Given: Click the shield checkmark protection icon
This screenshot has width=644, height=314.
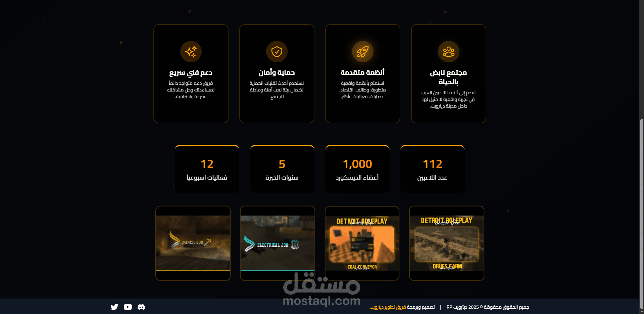Looking at the screenshot, I should pos(277,52).
